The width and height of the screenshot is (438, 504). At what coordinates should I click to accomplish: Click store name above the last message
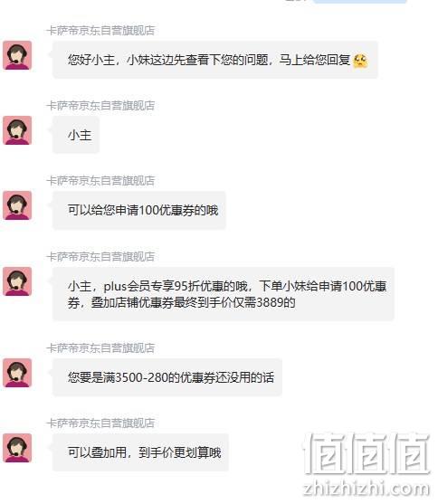(100, 423)
